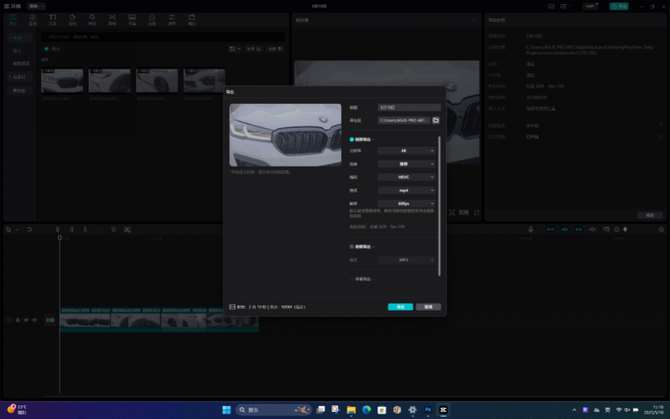Open the Transitions (转场) tool icon
The width and height of the screenshot is (670, 419).
tap(112, 19)
